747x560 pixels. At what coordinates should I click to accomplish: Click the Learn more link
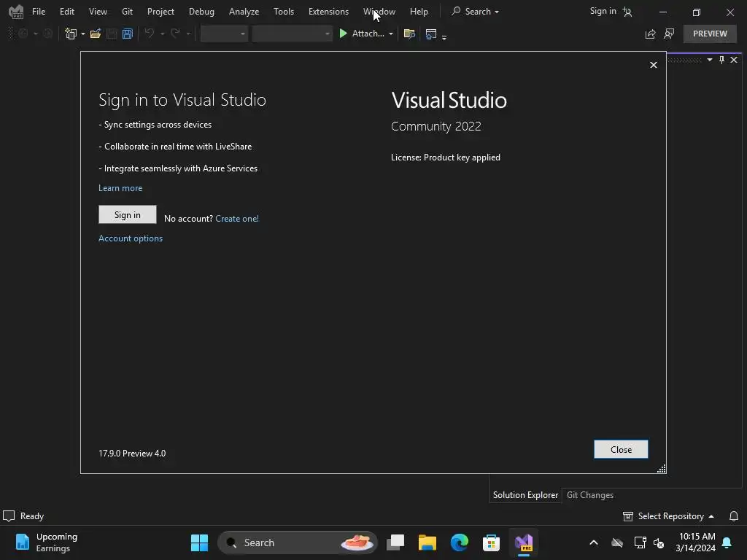tap(120, 188)
